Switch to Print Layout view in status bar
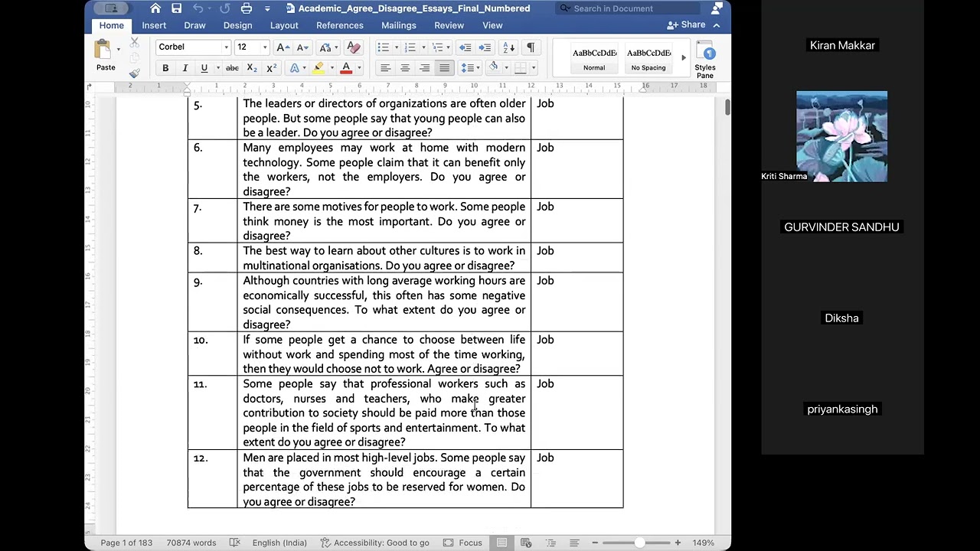Viewport: 980px width, 551px height. click(501, 543)
